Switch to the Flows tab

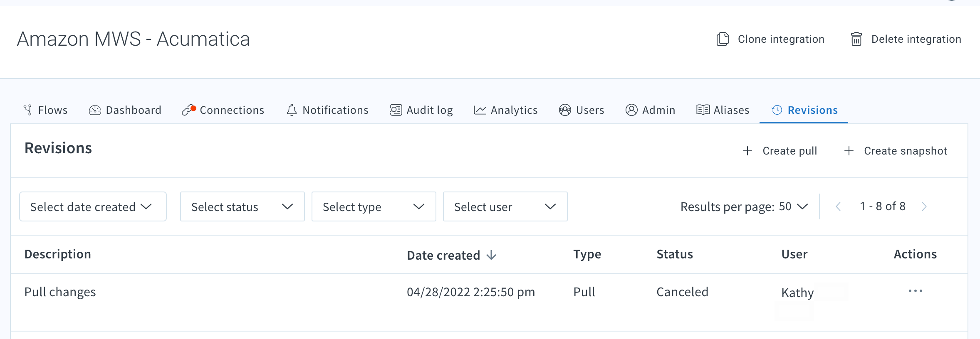45,110
